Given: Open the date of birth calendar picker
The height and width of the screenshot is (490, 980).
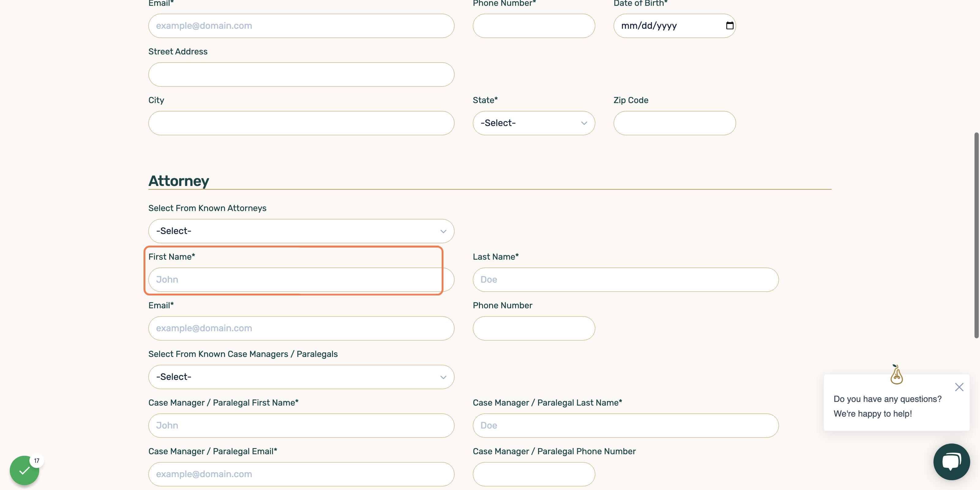Looking at the screenshot, I should tap(729, 25).
